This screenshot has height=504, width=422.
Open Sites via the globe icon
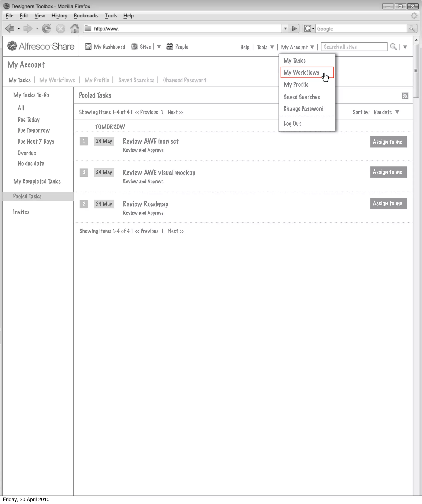(135, 47)
